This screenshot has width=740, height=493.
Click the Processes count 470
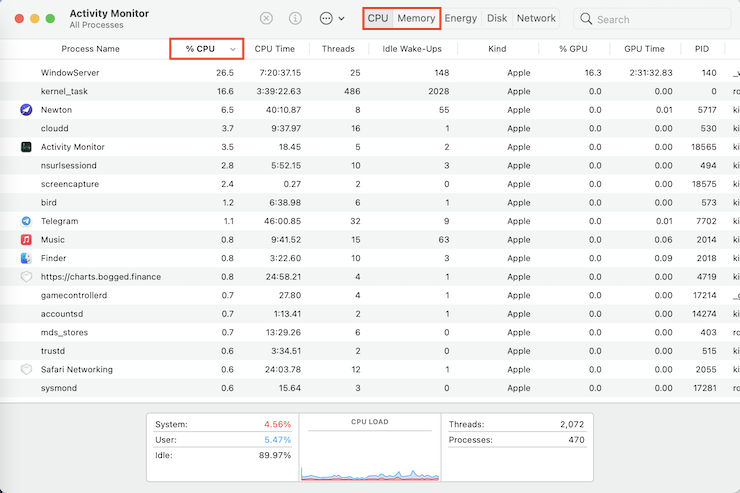pos(576,440)
